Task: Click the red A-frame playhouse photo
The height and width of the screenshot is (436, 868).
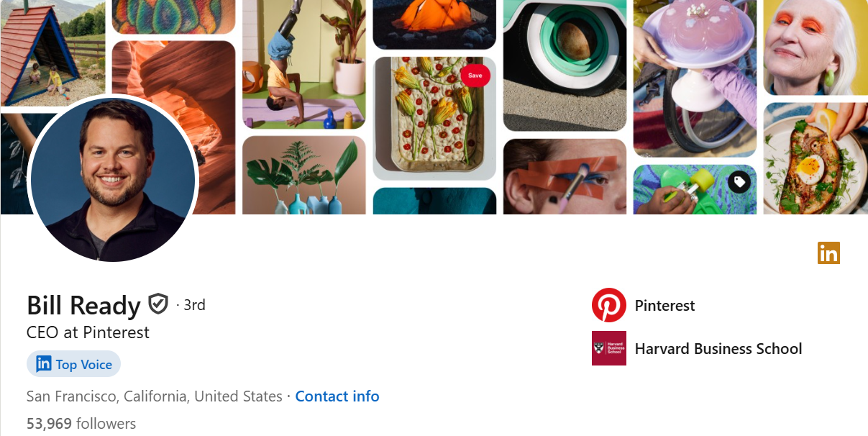Action: click(52, 53)
